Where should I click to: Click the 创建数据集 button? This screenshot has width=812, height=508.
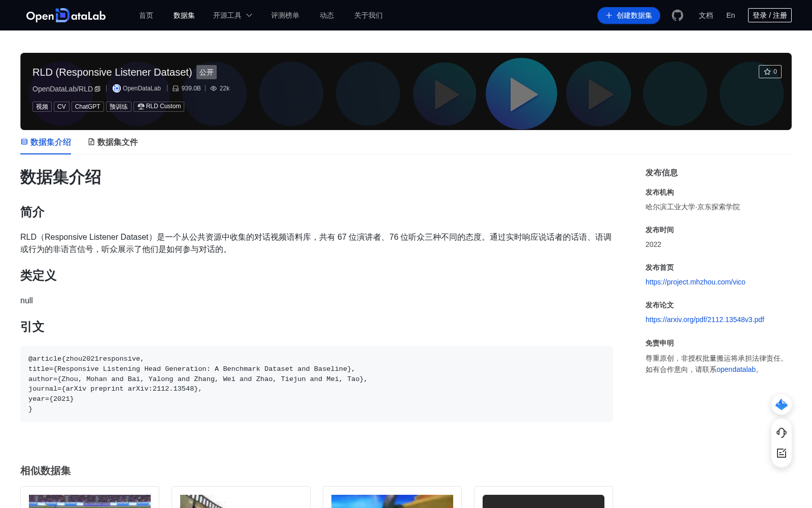629,15
